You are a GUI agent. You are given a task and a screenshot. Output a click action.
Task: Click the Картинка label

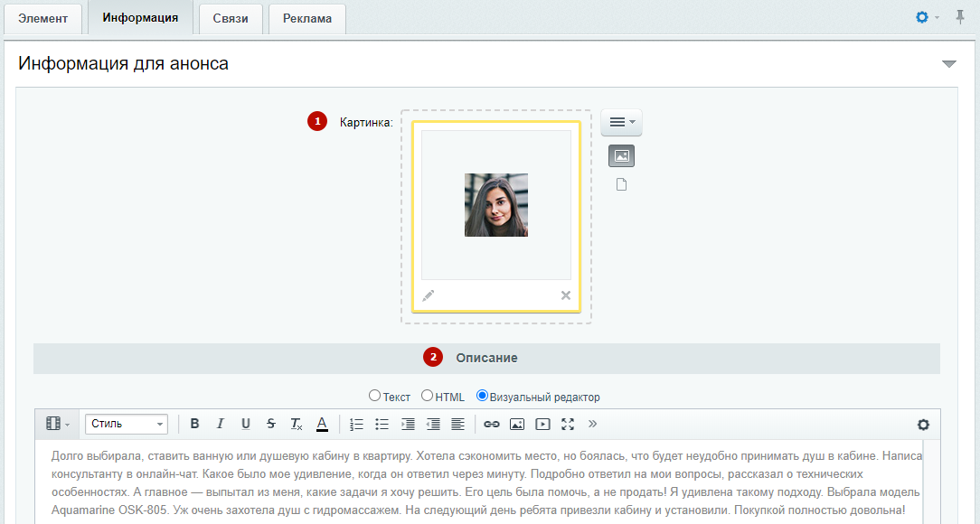366,122
